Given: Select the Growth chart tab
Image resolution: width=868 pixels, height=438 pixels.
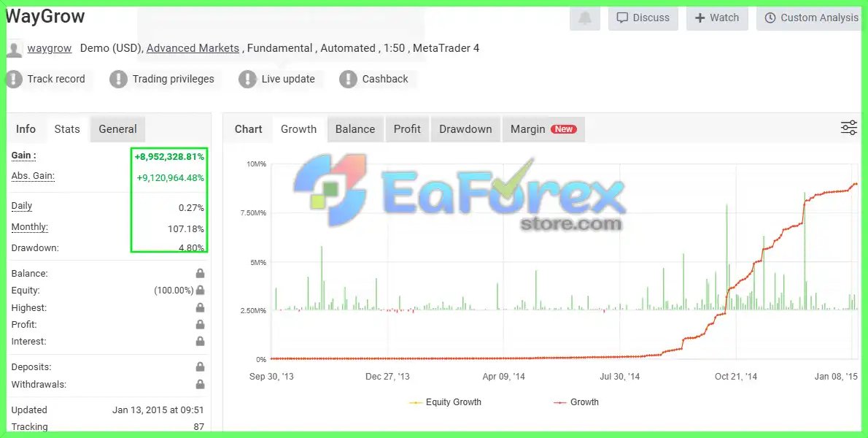Looking at the screenshot, I should click(298, 129).
